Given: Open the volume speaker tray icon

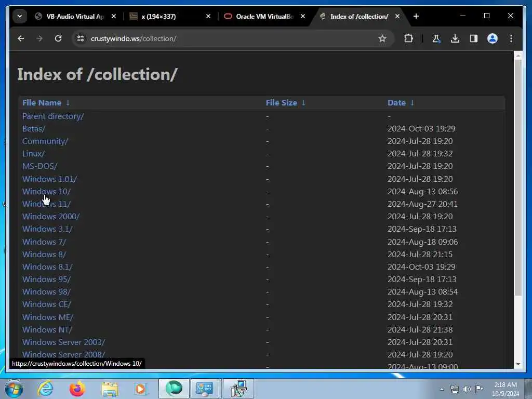Looking at the screenshot, I should [467, 389].
